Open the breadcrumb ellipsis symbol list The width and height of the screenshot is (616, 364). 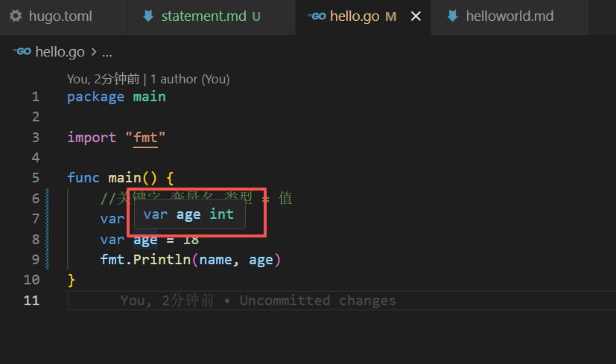(107, 52)
